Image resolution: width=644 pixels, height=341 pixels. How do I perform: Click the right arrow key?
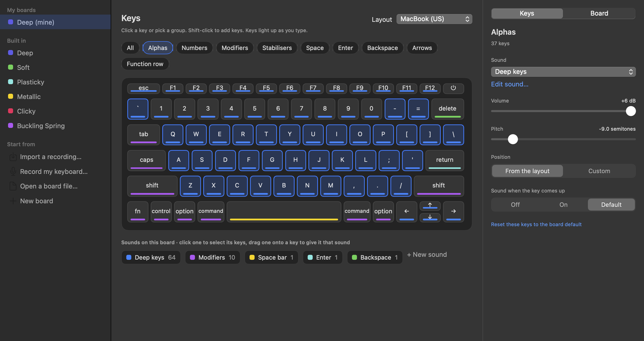(453, 212)
